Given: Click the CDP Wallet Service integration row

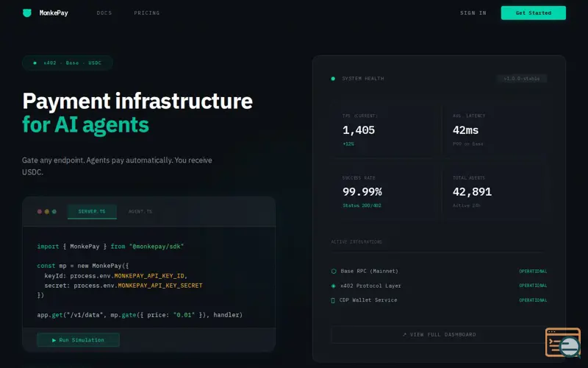Looking at the screenshot, I should (x=439, y=300).
